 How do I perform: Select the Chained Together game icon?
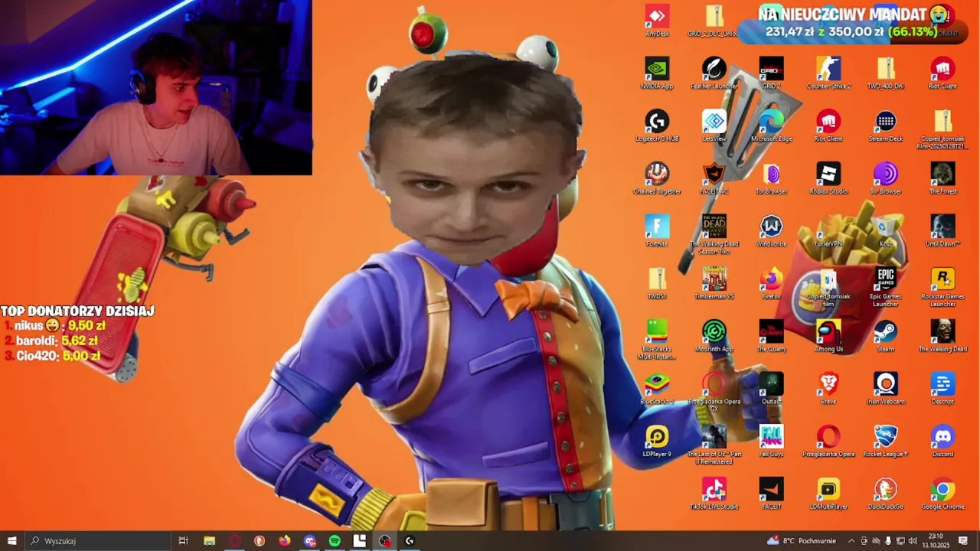click(x=657, y=179)
